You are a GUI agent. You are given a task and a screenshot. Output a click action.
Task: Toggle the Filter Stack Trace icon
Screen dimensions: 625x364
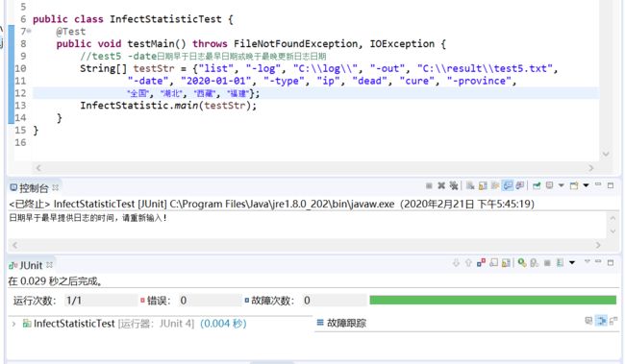601,321
